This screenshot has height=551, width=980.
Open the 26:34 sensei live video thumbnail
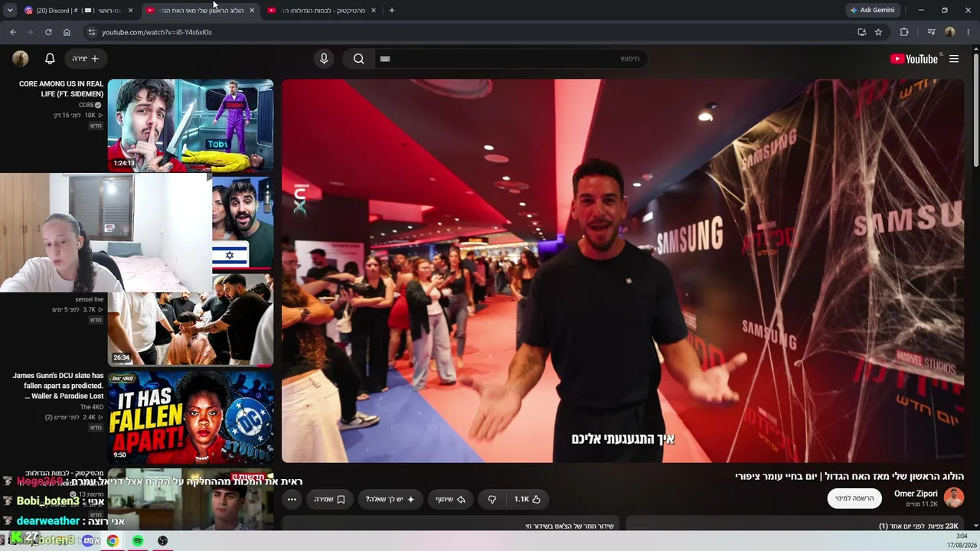tap(191, 320)
